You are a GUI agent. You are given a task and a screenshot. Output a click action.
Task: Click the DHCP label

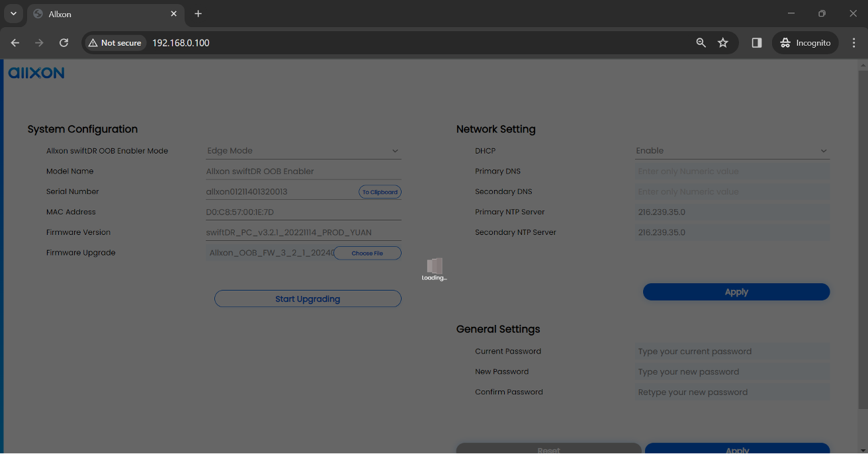point(485,151)
